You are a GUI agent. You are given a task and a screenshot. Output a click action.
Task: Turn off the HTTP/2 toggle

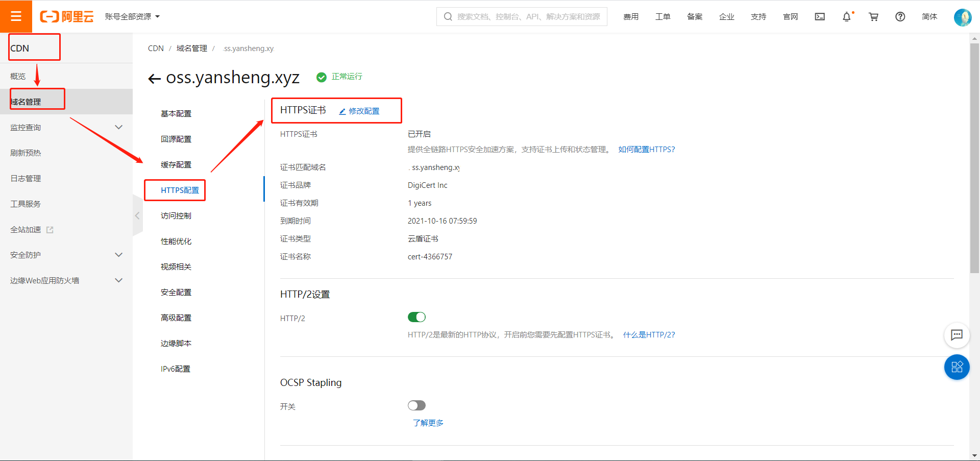point(416,317)
